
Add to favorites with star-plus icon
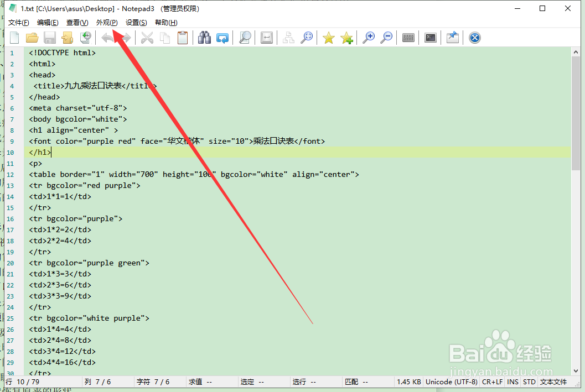346,38
